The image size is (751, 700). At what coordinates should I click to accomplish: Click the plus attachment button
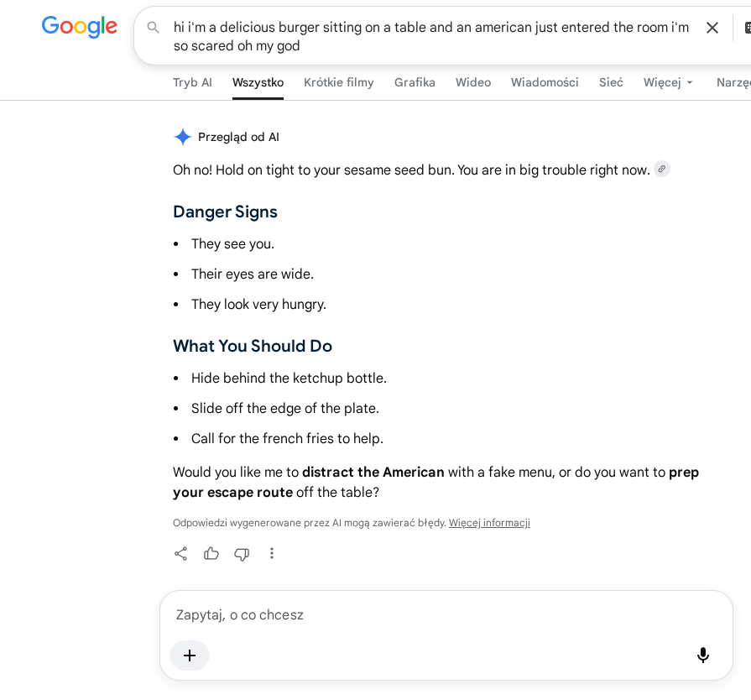(190, 656)
